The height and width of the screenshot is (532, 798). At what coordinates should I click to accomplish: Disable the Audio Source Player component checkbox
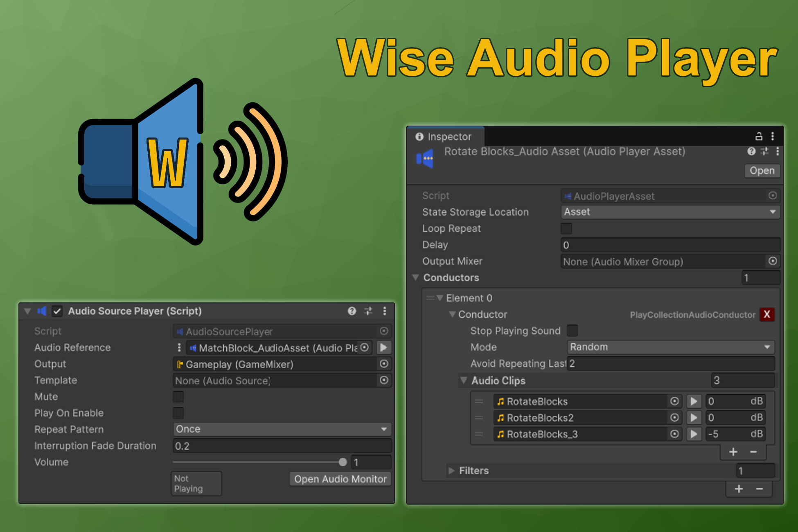57,311
